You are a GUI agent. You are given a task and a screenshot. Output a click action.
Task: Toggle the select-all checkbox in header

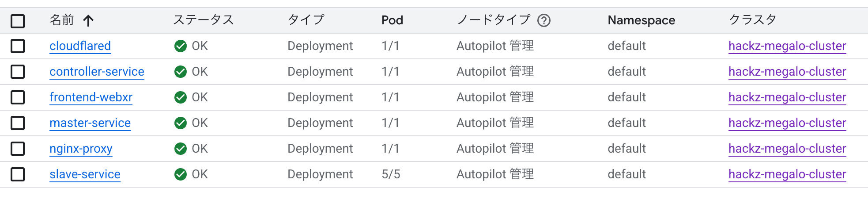18,21
